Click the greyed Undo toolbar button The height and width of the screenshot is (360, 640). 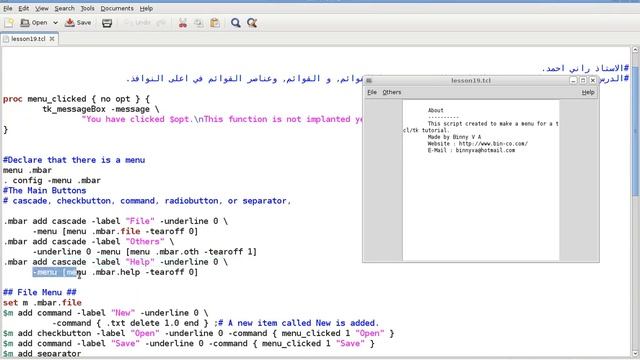[x=138, y=23]
